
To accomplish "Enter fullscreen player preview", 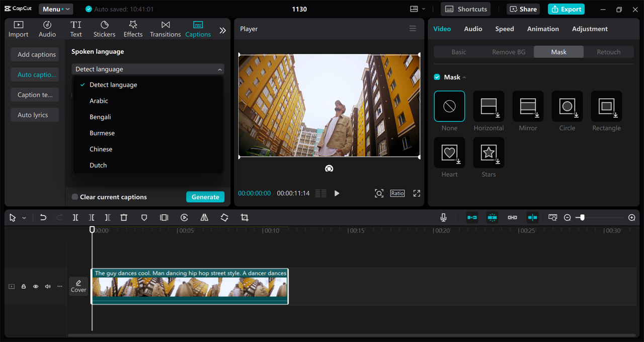I will [x=417, y=193].
